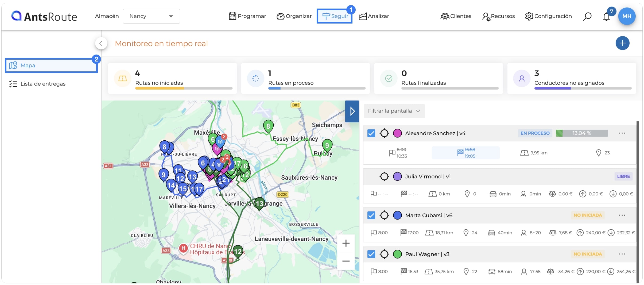This screenshot has width=644, height=285.
Task: Locate Paul Wagner with target icon
Action: pos(384,254)
